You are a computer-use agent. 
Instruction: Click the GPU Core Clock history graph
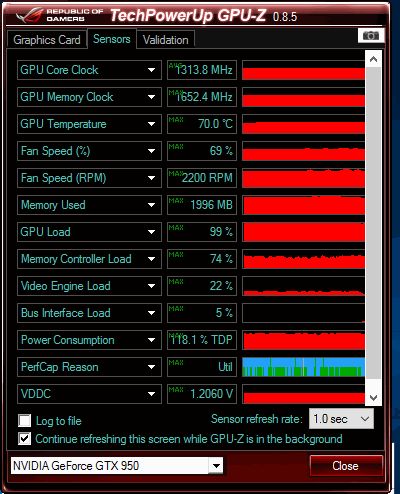303,70
